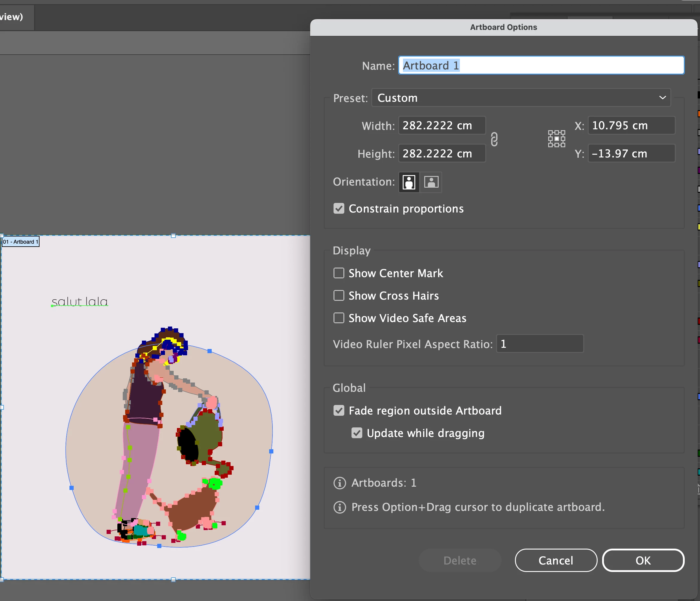Click the Option+Drag hint info icon
The width and height of the screenshot is (700, 601).
340,508
